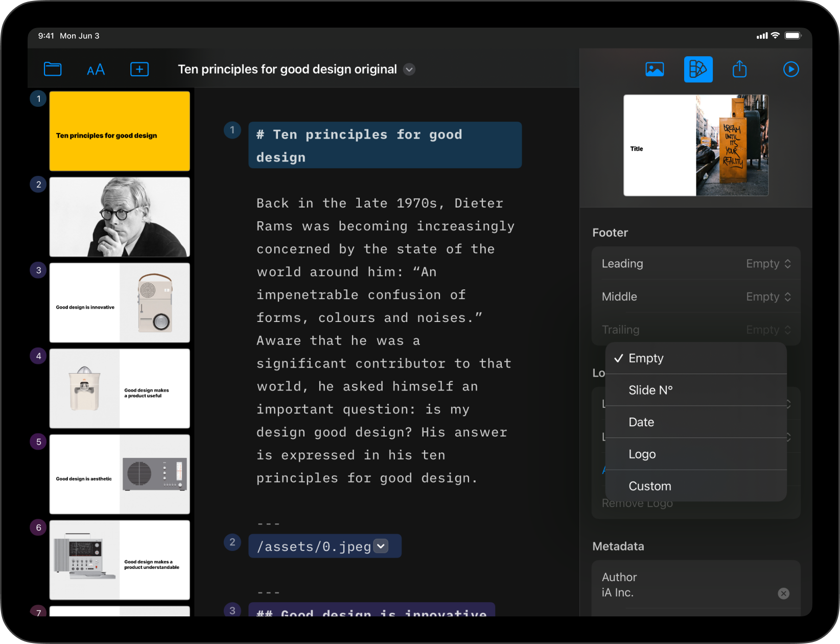Screen dimensions: 840x644
Task: Select editor slide marker number 3
Action: pyautogui.click(x=232, y=610)
